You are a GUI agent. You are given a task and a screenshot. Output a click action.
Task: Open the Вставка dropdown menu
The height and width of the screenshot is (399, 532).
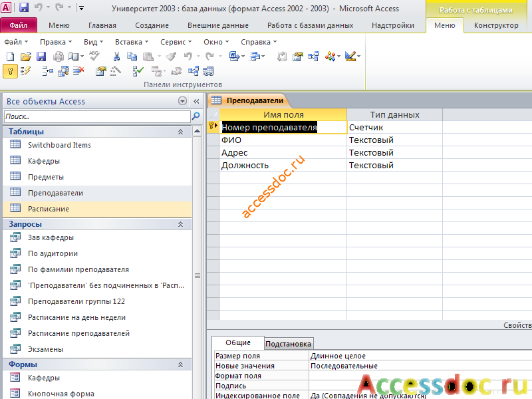pos(132,42)
